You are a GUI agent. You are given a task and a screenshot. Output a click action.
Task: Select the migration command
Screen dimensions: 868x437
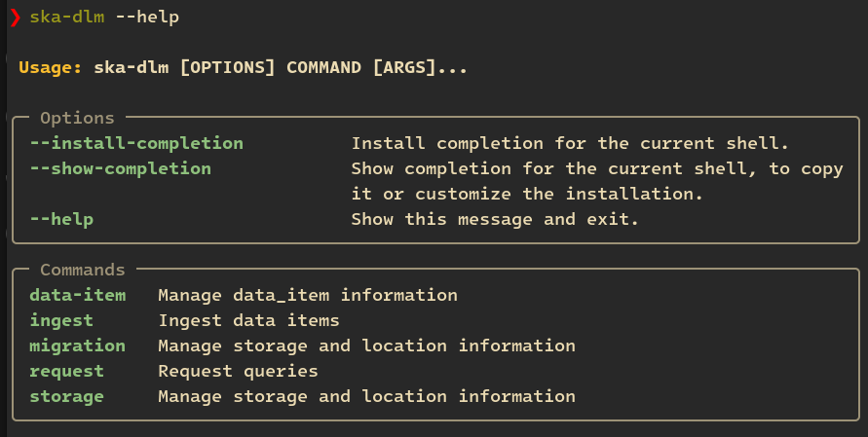pos(77,346)
